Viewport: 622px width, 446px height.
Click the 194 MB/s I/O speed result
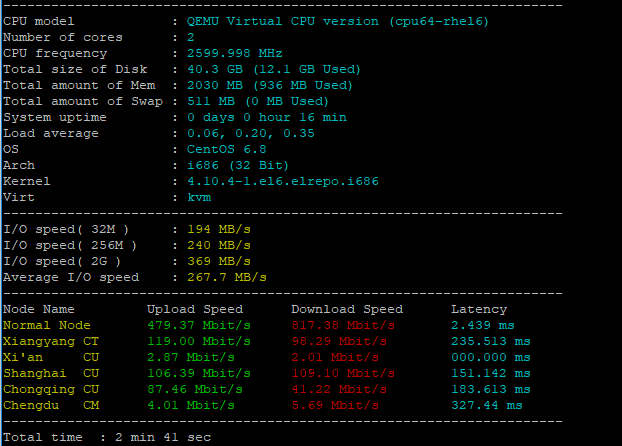point(219,229)
